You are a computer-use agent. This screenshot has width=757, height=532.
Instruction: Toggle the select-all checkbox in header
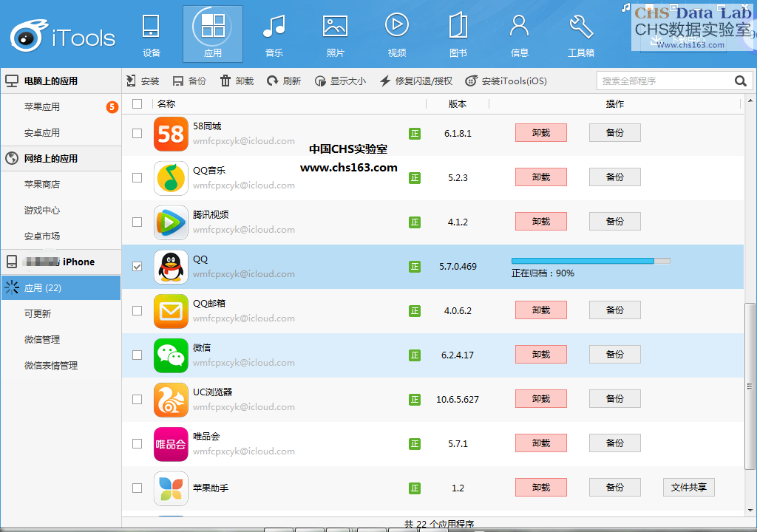click(x=137, y=103)
